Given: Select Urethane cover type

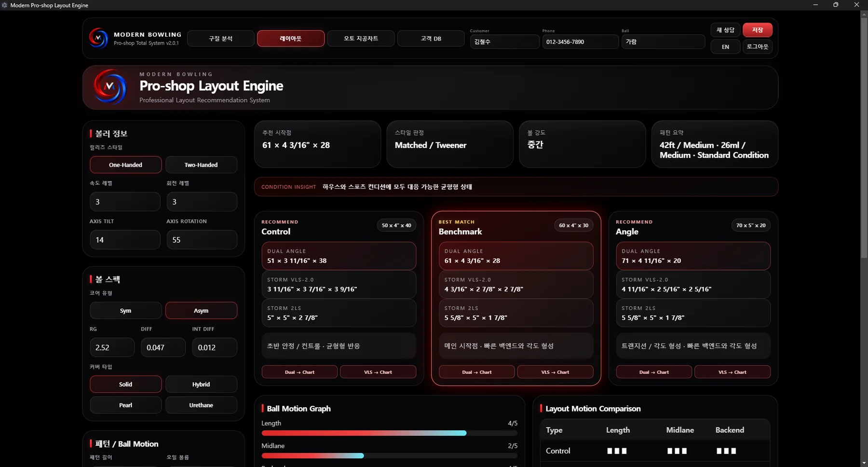Looking at the screenshot, I should 201,405.
